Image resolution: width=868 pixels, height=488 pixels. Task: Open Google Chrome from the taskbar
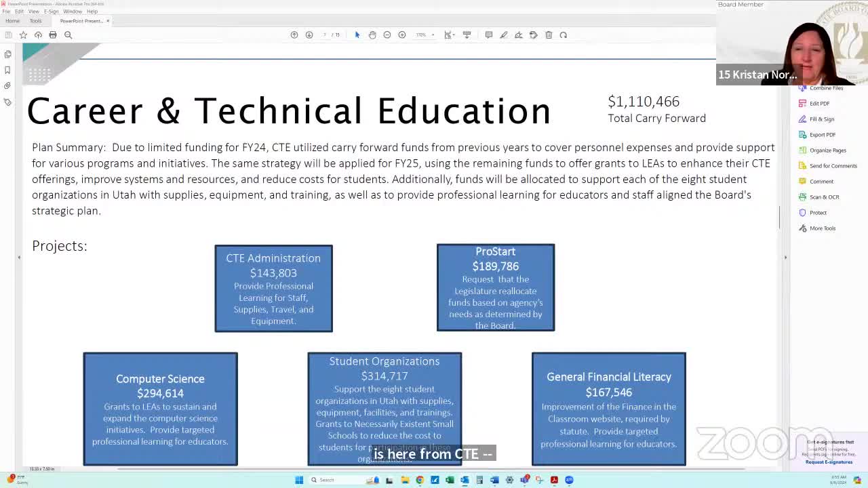pyautogui.click(x=420, y=480)
